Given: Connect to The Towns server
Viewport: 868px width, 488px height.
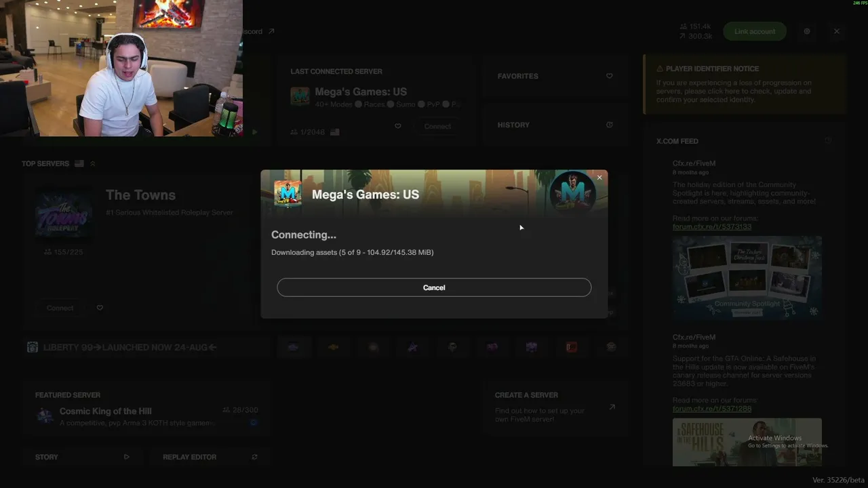Looking at the screenshot, I should point(60,308).
